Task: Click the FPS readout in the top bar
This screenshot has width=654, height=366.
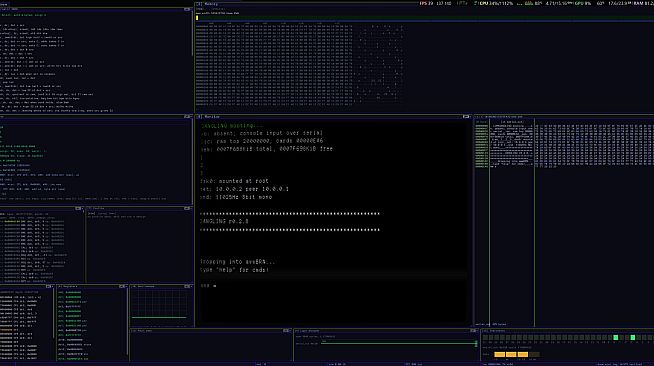Action: tap(427, 3)
